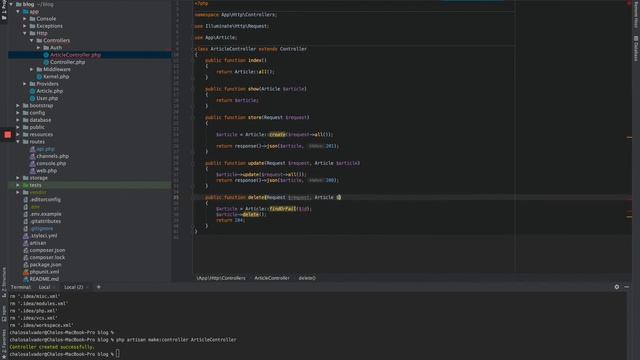The width and height of the screenshot is (640, 360).
Task: Click the delete() breadcrumb
Action: 307,278
